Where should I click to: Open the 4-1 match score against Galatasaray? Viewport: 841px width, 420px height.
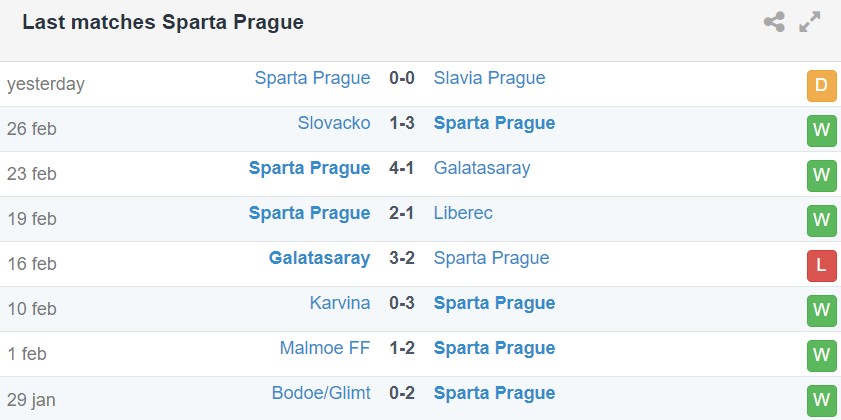[402, 168]
